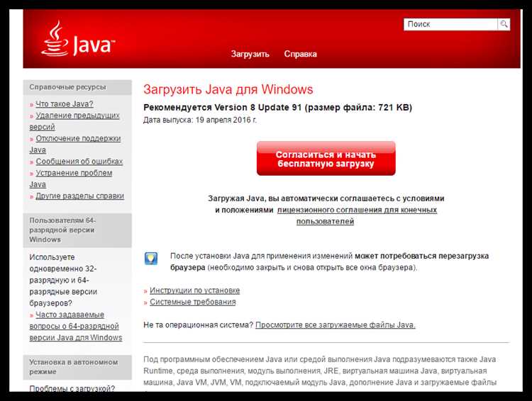
Task: Click the Проблемы с загрузкой? text
Action: 72,388
